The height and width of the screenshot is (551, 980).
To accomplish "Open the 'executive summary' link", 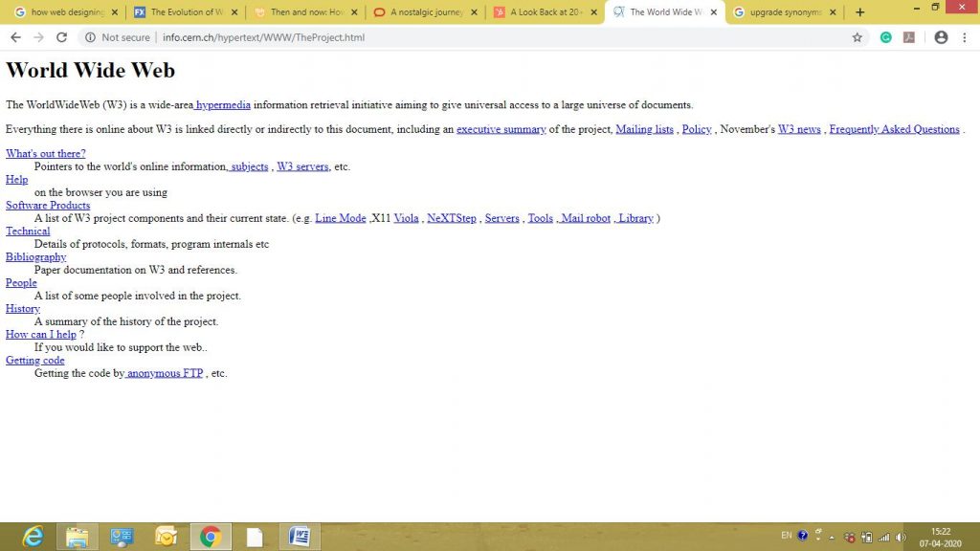I will click(x=501, y=129).
